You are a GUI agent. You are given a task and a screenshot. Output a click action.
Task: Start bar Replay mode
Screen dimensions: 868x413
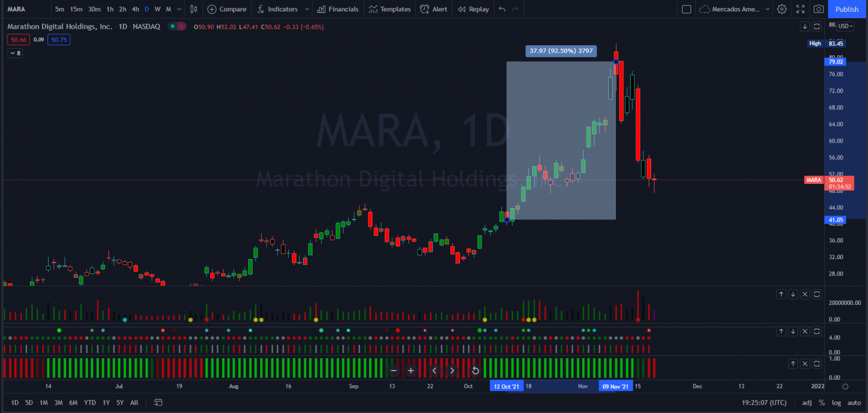pos(473,9)
